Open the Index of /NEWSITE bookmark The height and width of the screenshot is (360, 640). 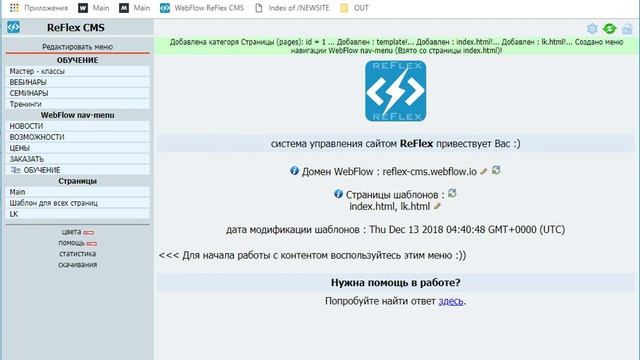pyautogui.click(x=292, y=8)
